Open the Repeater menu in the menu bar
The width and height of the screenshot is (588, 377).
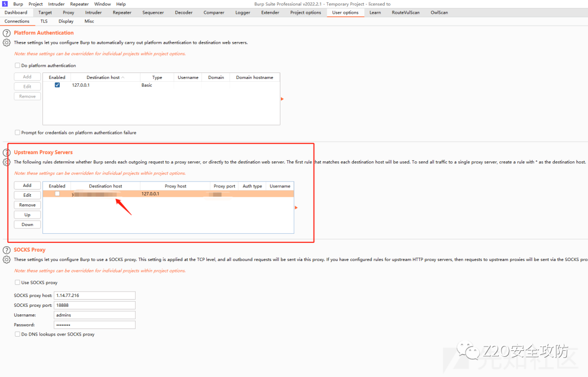pos(79,4)
